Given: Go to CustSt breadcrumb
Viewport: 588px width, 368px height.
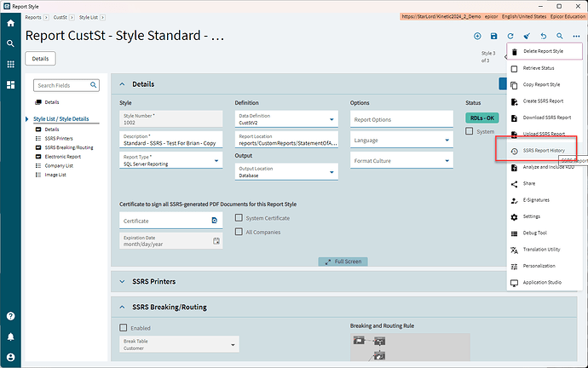Looking at the screenshot, I should tap(60, 17).
